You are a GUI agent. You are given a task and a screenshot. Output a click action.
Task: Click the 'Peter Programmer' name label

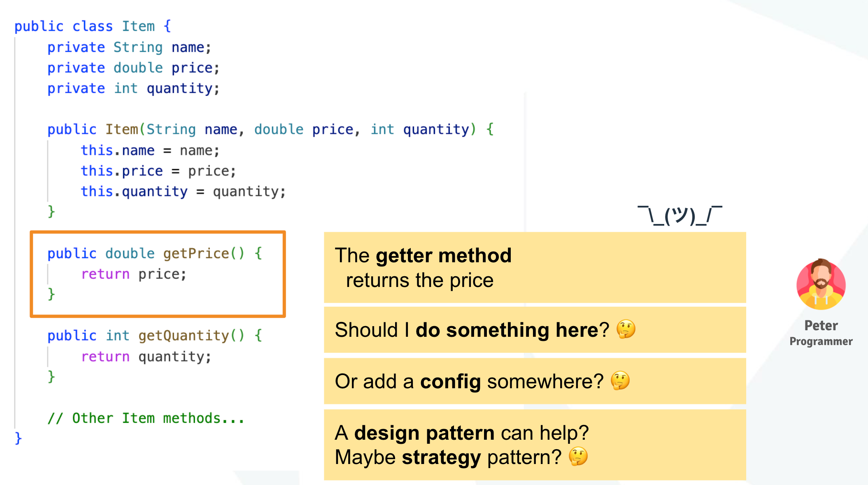tap(821, 333)
